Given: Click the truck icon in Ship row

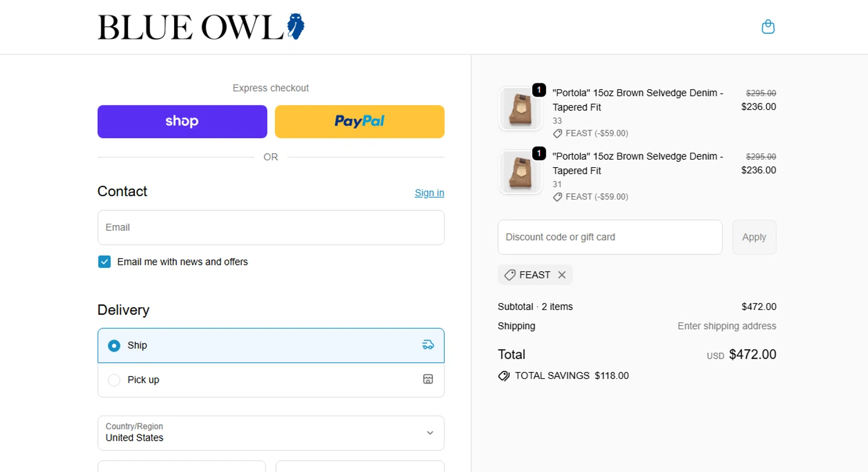Looking at the screenshot, I should pos(428,345).
